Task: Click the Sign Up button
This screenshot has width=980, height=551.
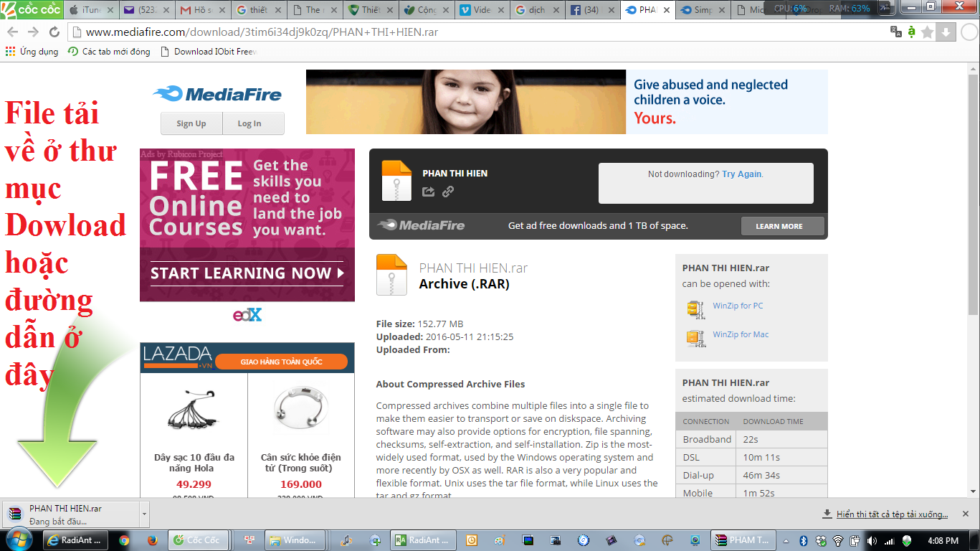Action: pos(191,123)
